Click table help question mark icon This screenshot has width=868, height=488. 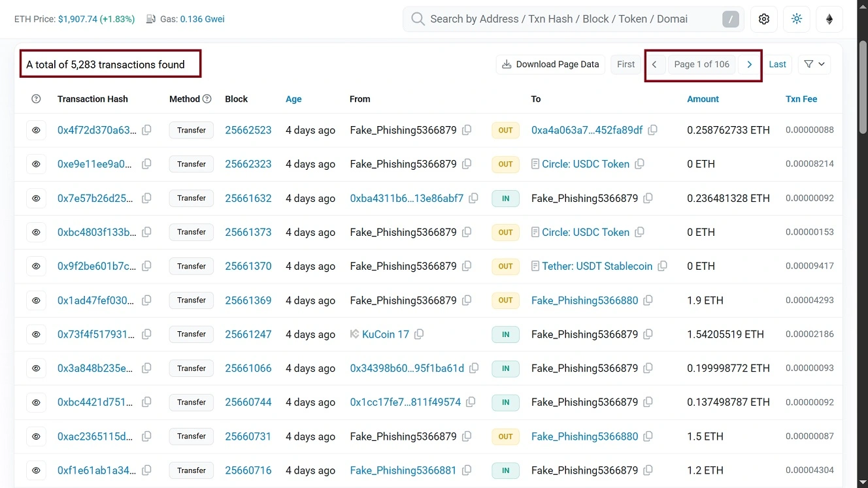coord(36,99)
